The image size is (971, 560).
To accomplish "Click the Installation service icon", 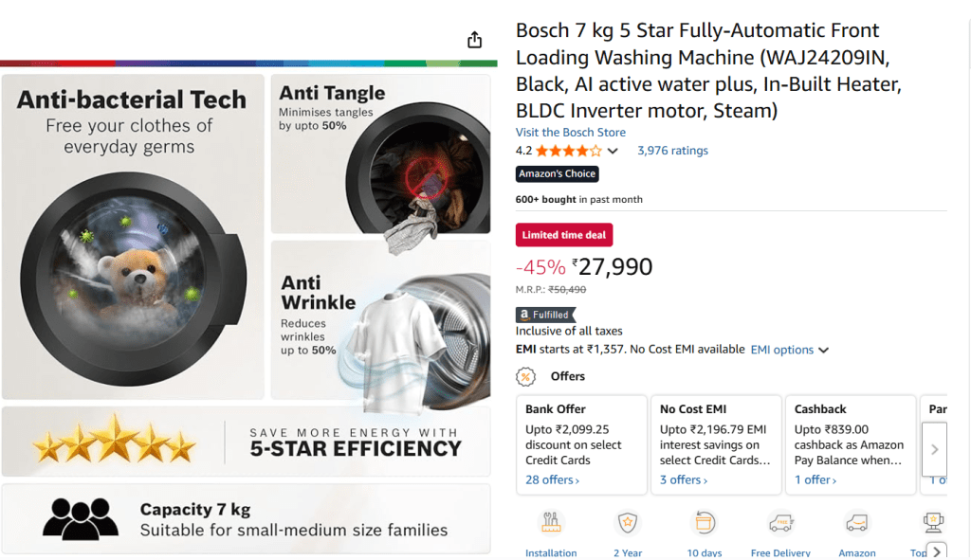I will [x=551, y=523].
